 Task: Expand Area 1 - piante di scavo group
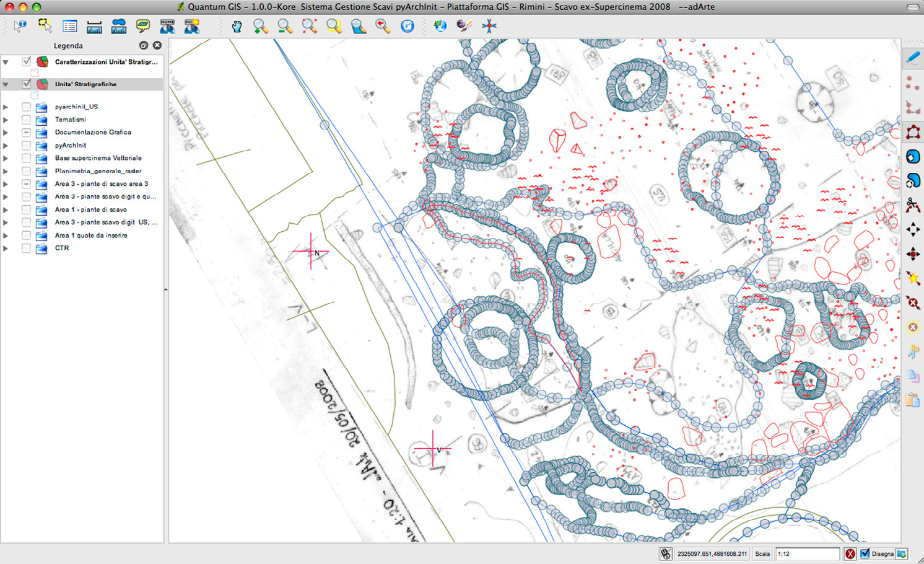(6, 209)
